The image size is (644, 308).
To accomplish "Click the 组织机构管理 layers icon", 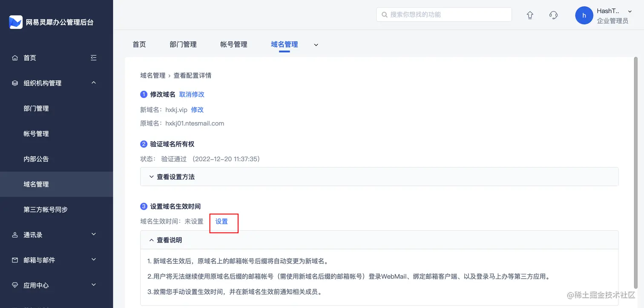I will pyautogui.click(x=15, y=83).
